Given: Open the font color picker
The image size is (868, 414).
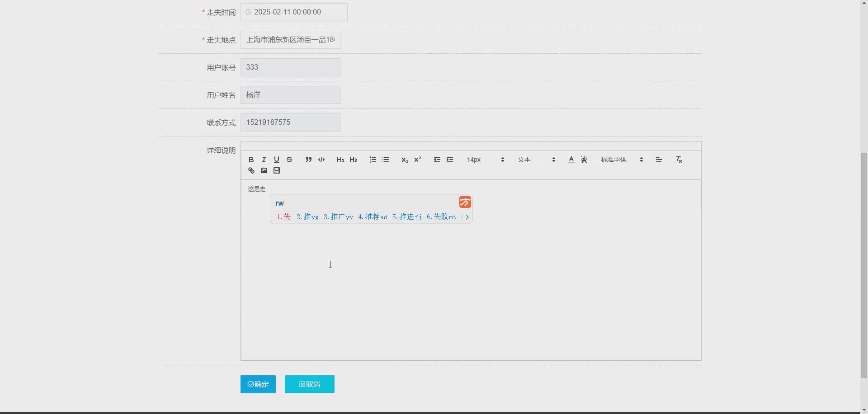Looking at the screenshot, I should pos(571,159).
